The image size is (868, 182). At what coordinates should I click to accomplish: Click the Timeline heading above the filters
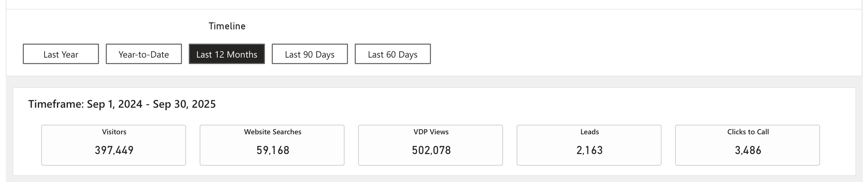tap(227, 26)
